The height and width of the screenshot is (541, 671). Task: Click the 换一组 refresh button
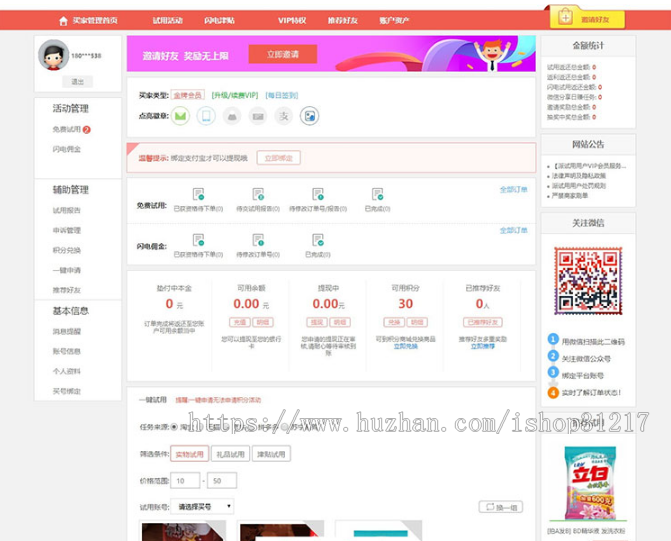tap(501, 507)
